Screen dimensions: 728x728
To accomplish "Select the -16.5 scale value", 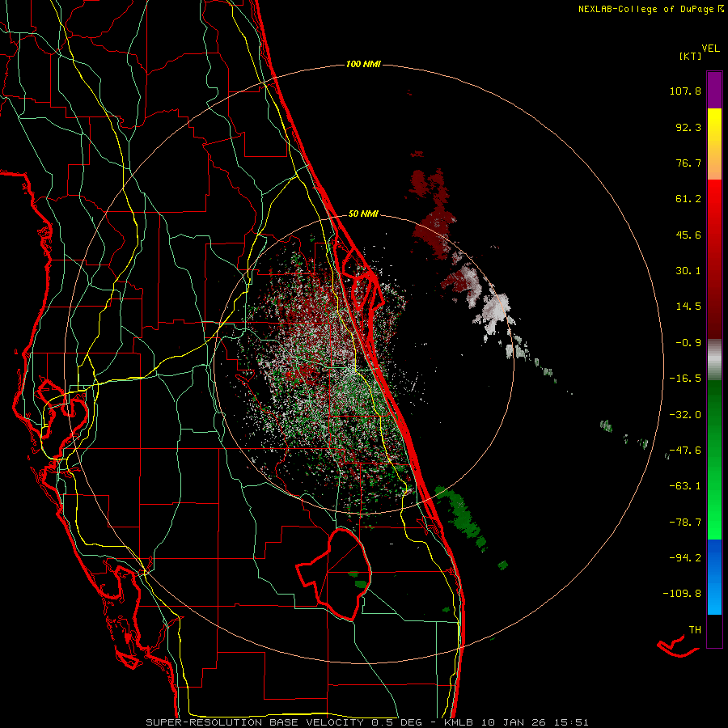I will (685, 378).
